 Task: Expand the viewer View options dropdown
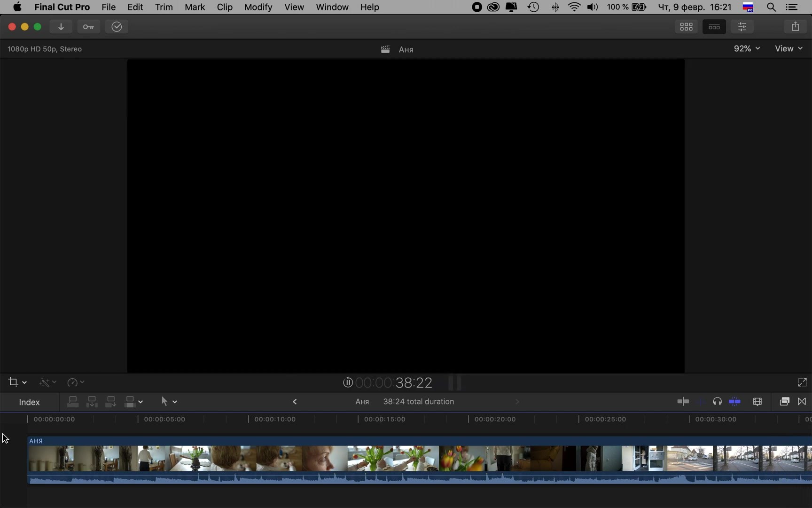[x=789, y=48]
